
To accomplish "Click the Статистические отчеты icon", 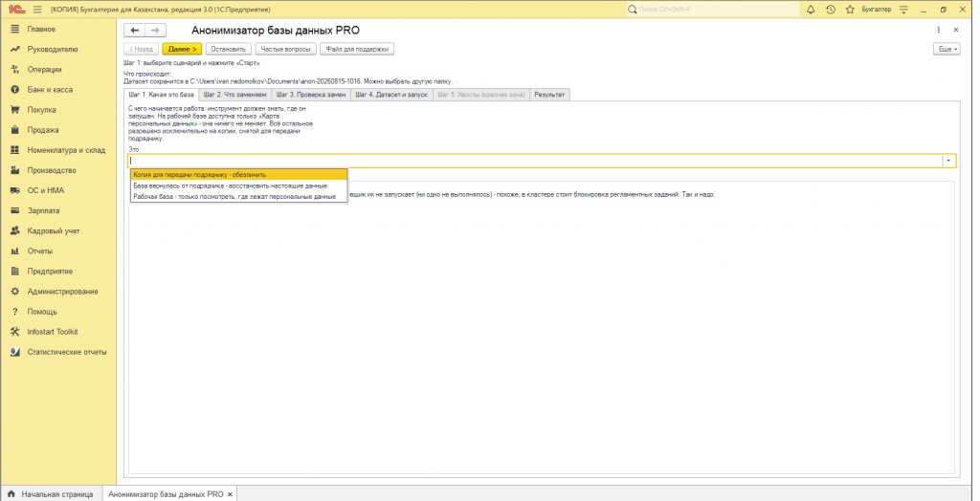I will click(x=15, y=352).
